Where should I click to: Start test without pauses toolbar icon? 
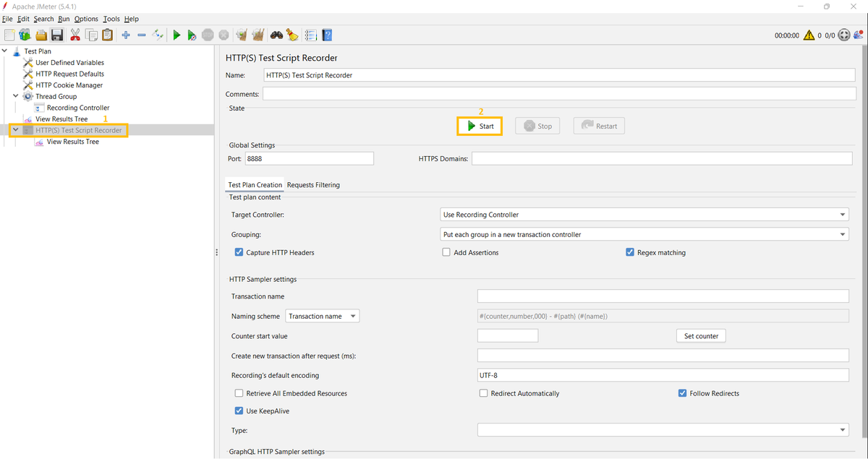click(192, 35)
